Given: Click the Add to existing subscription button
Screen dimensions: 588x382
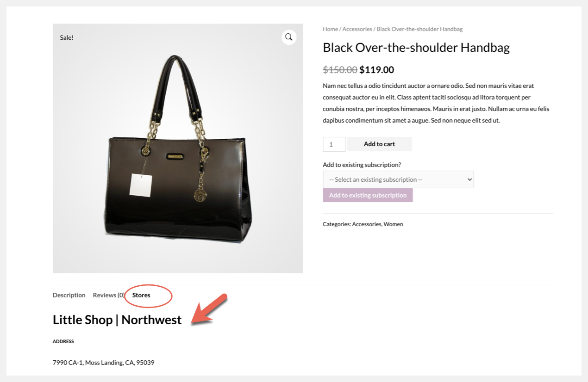Looking at the screenshot, I should tap(368, 195).
